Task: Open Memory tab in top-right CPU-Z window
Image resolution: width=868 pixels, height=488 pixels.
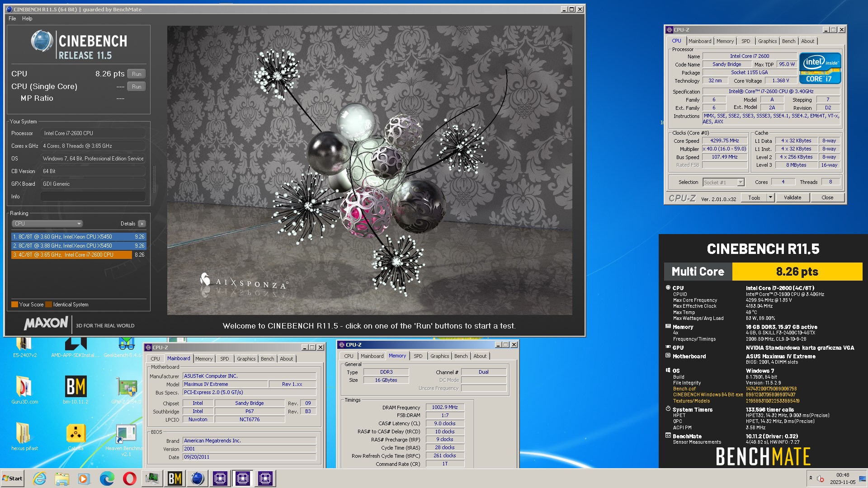Action: (725, 41)
